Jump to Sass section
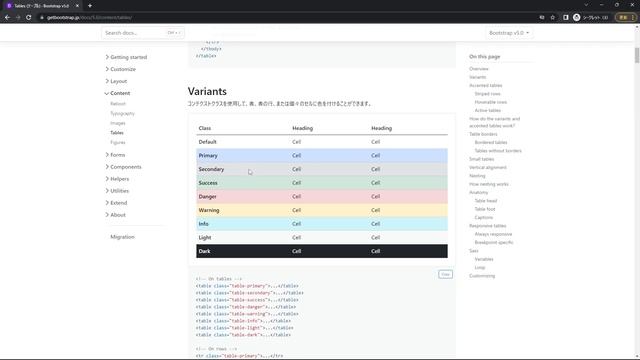640x360 pixels. pyautogui.click(x=473, y=251)
